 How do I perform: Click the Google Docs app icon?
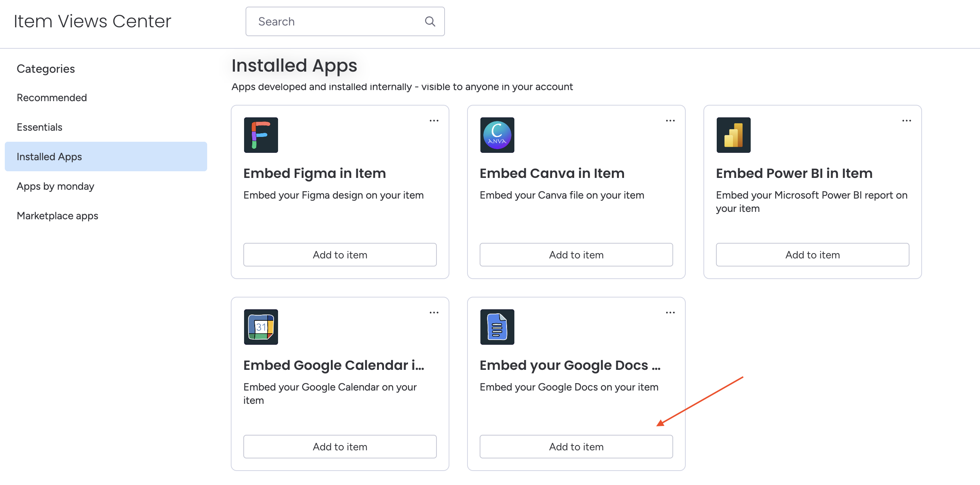497,327
